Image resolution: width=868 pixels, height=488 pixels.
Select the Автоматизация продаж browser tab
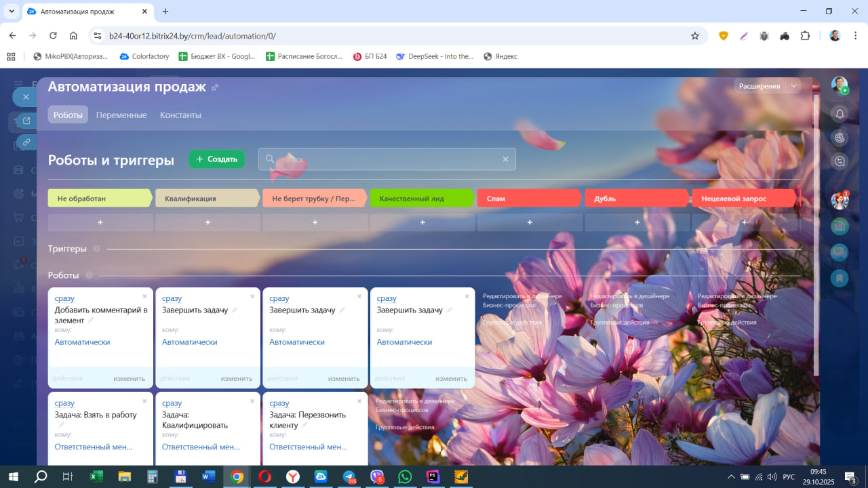click(86, 12)
